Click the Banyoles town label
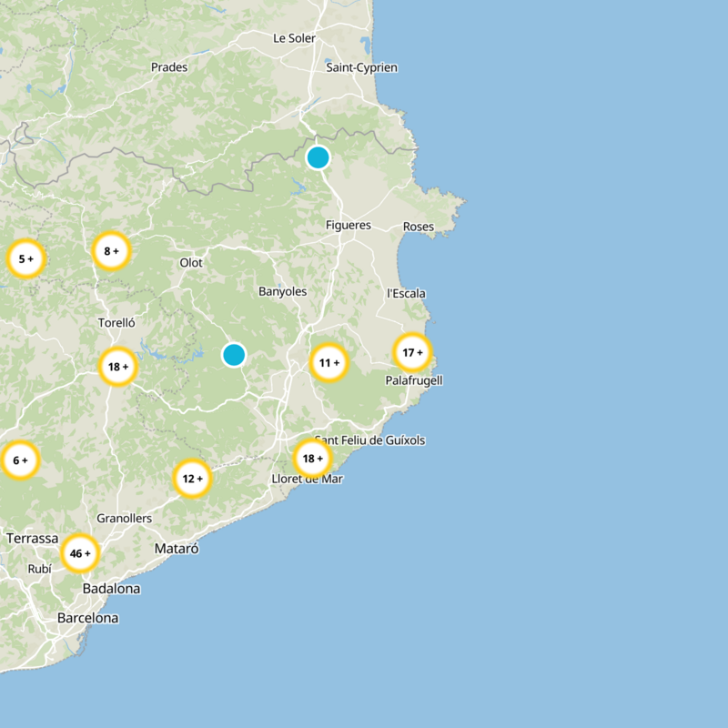 coord(282,291)
